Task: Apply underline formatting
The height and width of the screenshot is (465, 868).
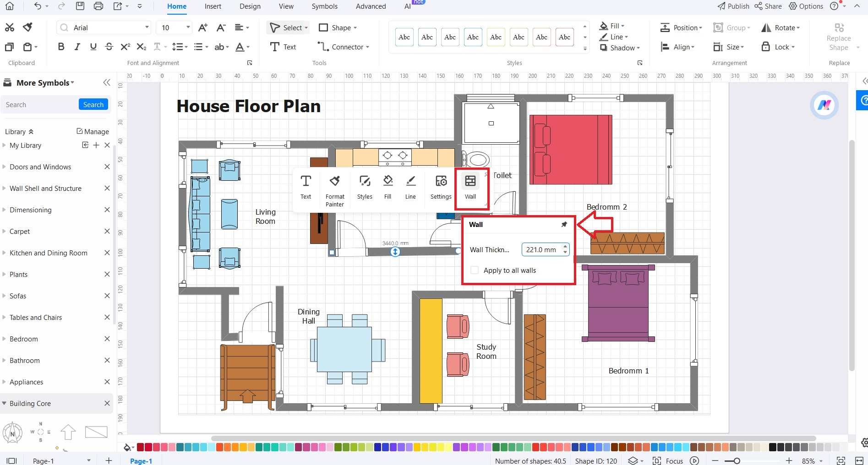Action: 93,47
